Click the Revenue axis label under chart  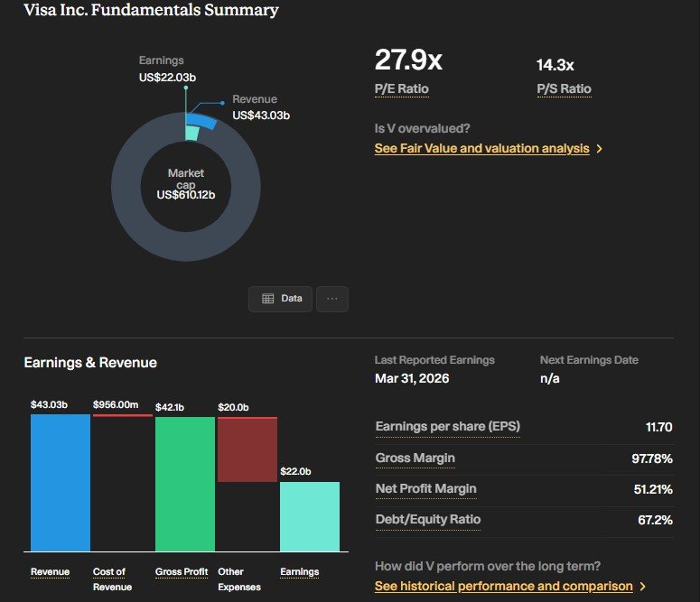pos(50,571)
